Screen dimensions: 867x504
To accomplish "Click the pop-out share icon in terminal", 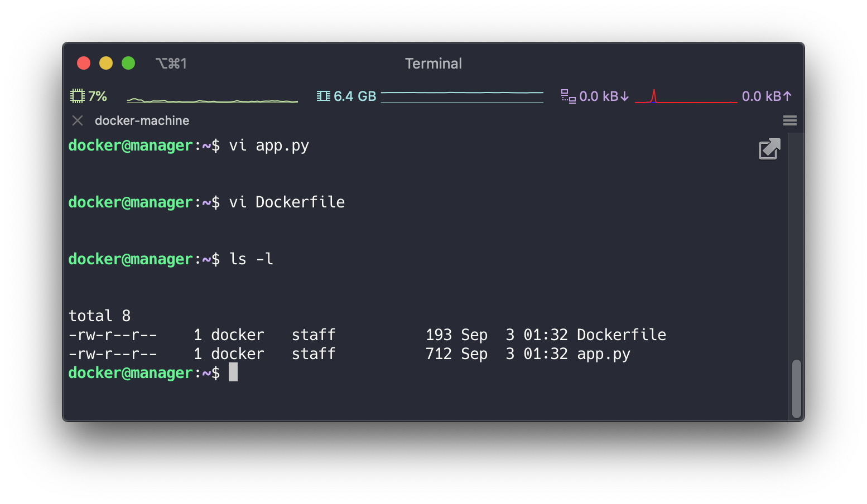I will [x=769, y=149].
